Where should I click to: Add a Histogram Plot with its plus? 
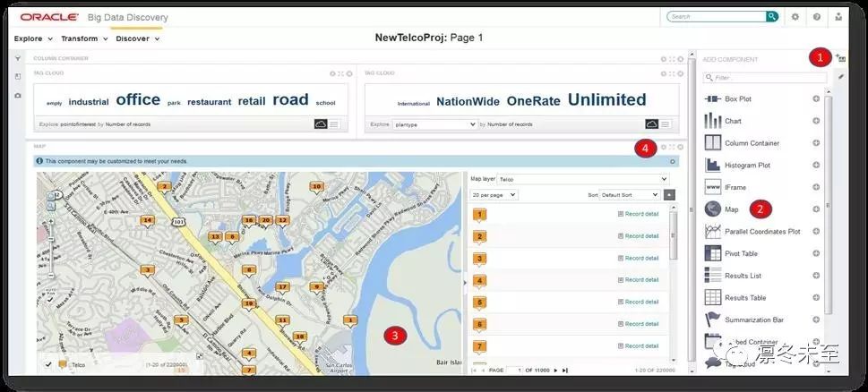(816, 165)
